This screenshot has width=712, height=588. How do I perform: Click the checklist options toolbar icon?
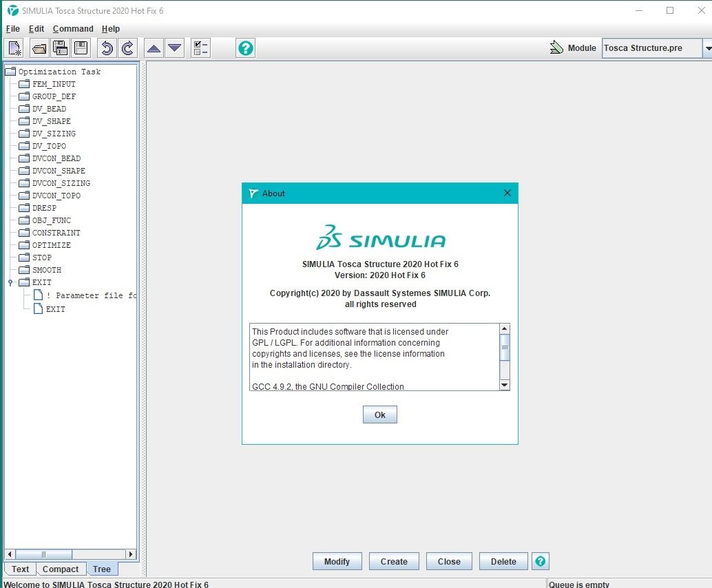click(200, 48)
